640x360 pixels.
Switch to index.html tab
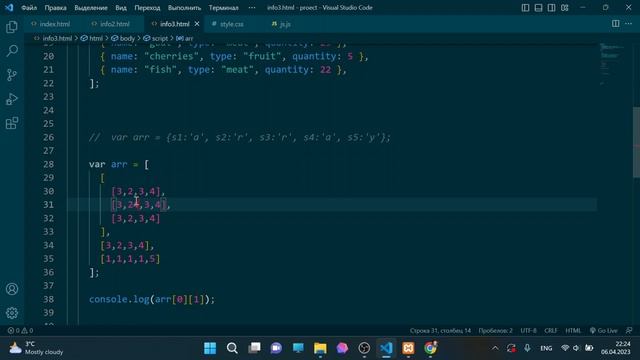pyautogui.click(x=55, y=24)
